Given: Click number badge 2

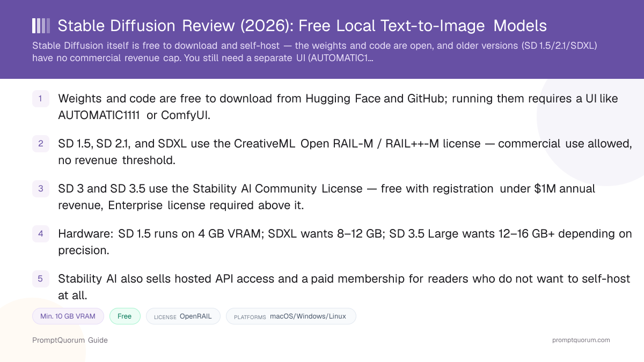Looking at the screenshot, I should pyautogui.click(x=41, y=144).
